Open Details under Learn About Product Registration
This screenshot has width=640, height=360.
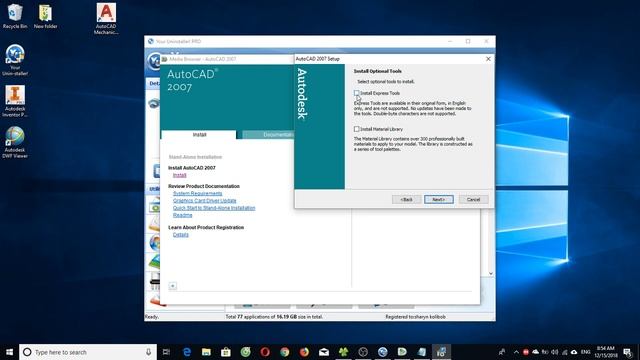(181, 235)
